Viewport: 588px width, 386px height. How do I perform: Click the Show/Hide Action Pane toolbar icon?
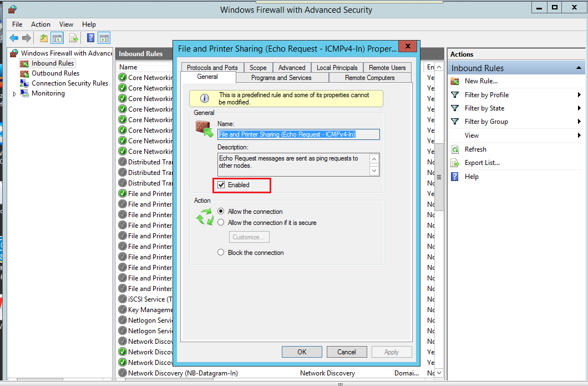pyautogui.click(x=104, y=38)
